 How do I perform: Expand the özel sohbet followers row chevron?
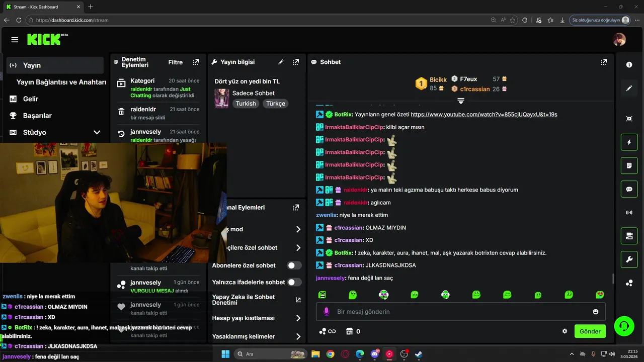coord(298,248)
